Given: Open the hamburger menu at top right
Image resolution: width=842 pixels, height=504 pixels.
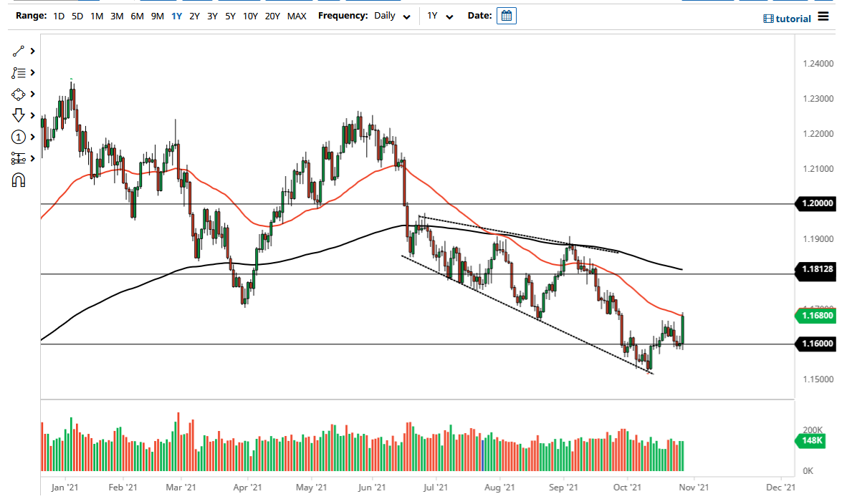Looking at the screenshot, I should pos(823,17).
